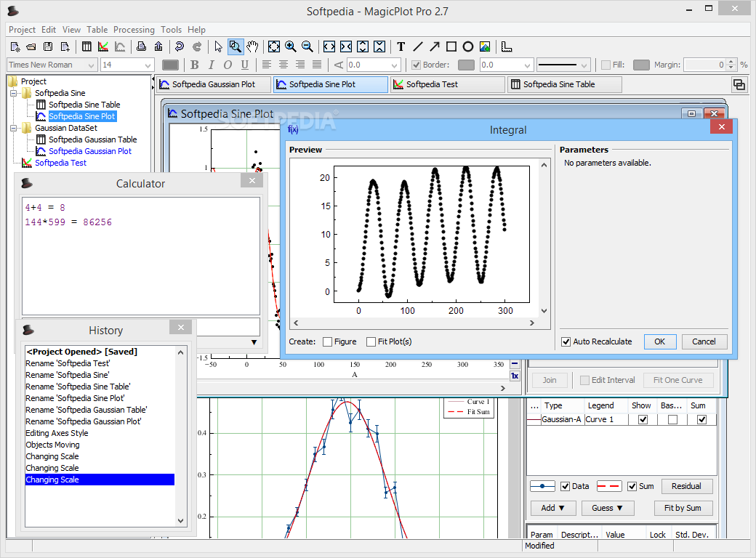
Task: Cancel the Integral dialog
Action: pos(704,341)
